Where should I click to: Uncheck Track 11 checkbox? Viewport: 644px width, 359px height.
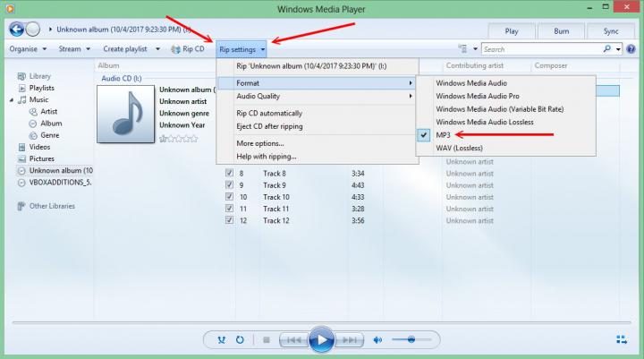pyautogui.click(x=229, y=209)
